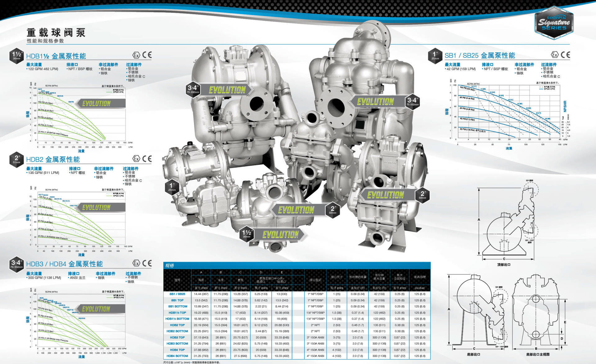Click the HDB2 BOTTOM row label in the spec table
This screenshot has width=596, height=364.
pos(177,331)
